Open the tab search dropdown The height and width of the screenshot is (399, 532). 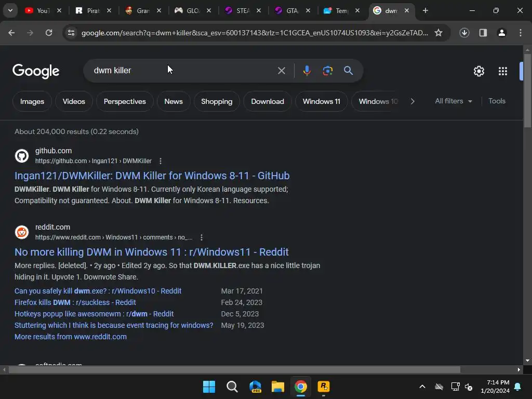point(10,10)
